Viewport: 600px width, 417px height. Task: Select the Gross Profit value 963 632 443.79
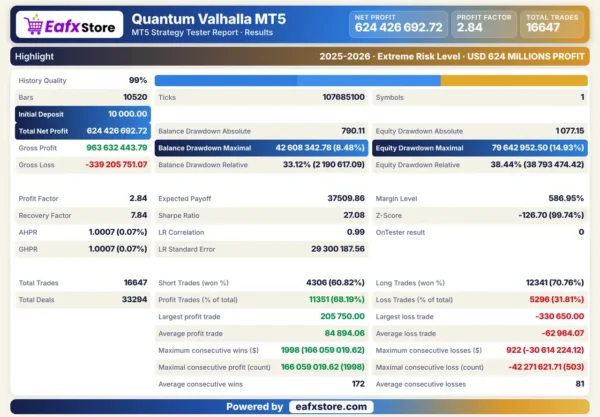pos(117,148)
